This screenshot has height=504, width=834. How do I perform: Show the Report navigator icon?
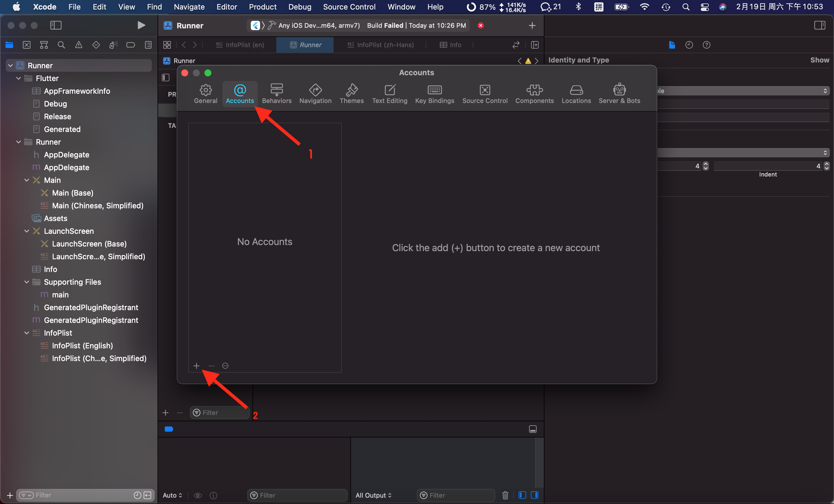148,45
